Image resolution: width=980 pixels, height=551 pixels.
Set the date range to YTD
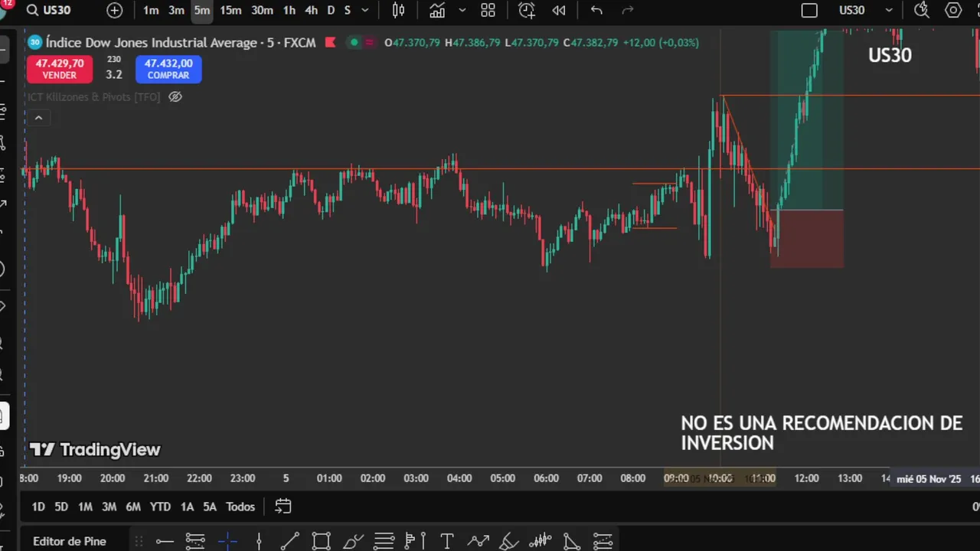click(x=160, y=507)
